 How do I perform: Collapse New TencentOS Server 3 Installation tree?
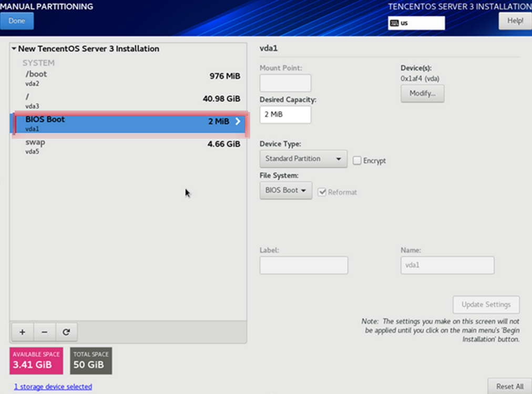click(14, 48)
